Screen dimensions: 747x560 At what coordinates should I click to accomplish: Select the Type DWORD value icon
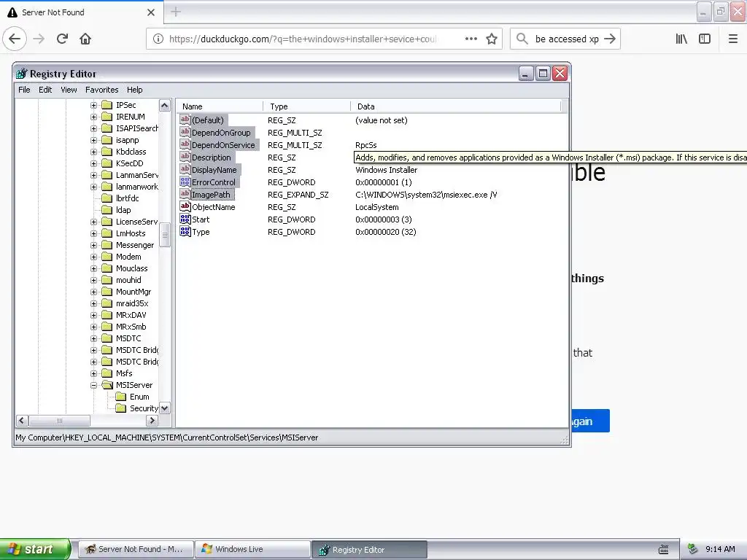coord(185,231)
